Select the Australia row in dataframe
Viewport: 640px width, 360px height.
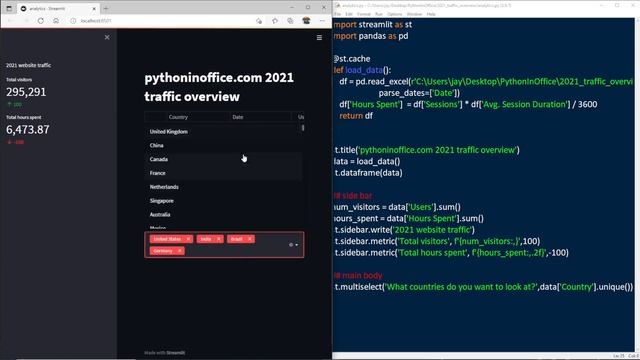(x=223, y=215)
